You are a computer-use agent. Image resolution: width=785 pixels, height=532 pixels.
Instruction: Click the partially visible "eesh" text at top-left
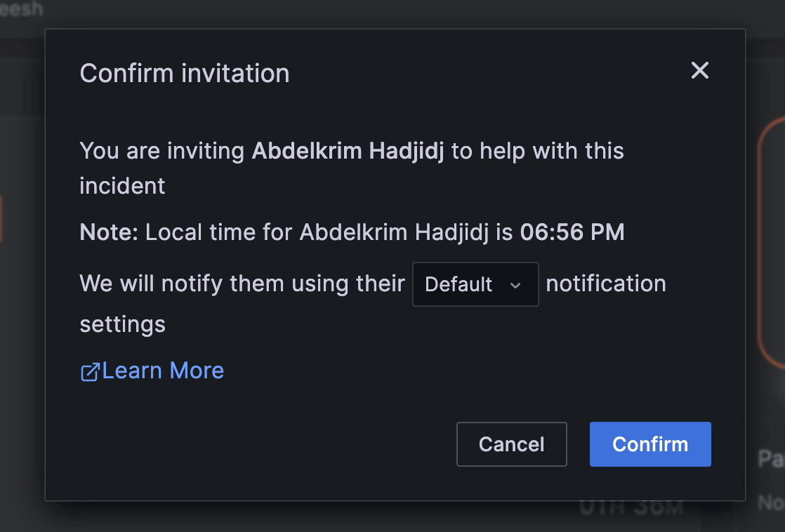pyautogui.click(x=21, y=9)
